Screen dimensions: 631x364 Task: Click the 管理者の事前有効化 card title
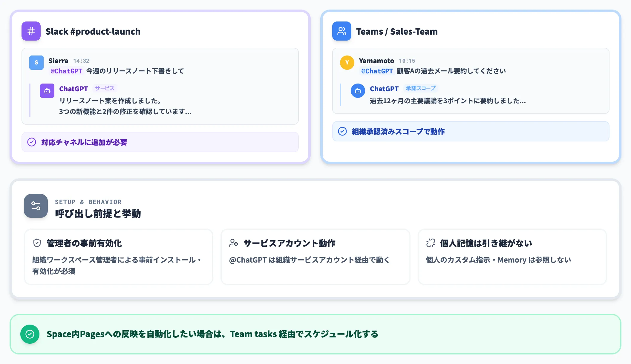pyautogui.click(x=84, y=243)
